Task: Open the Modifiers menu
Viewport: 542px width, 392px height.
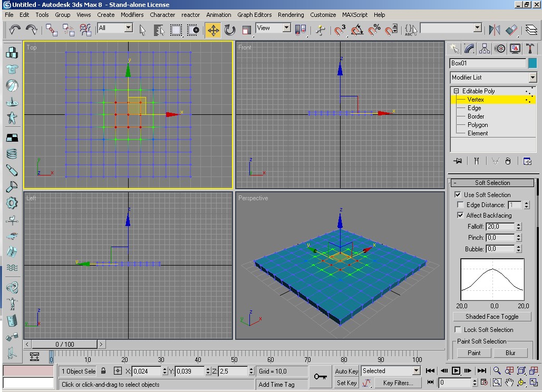Action: coord(132,15)
